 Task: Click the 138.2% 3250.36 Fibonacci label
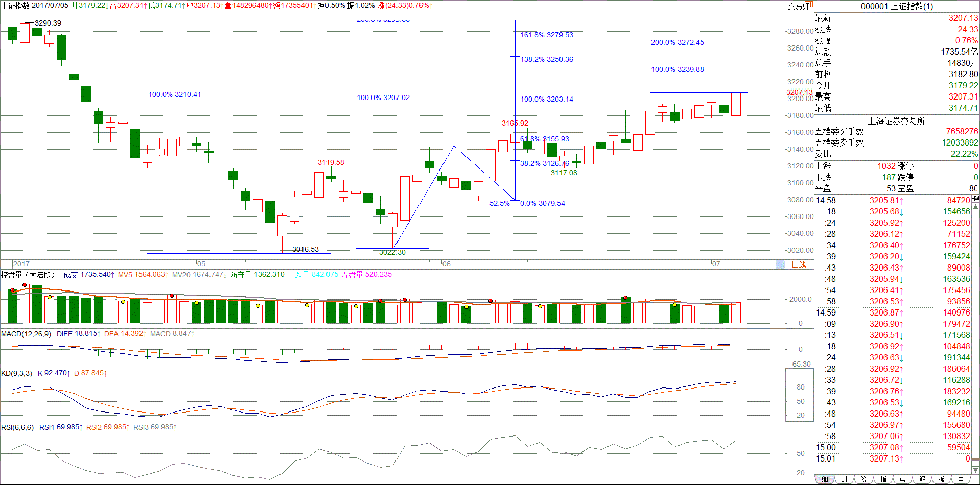pyautogui.click(x=547, y=59)
